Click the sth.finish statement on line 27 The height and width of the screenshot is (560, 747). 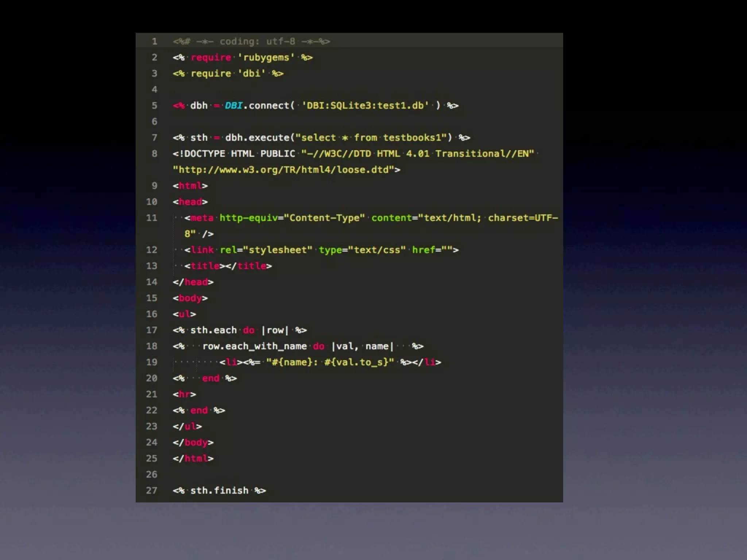(219, 491)
